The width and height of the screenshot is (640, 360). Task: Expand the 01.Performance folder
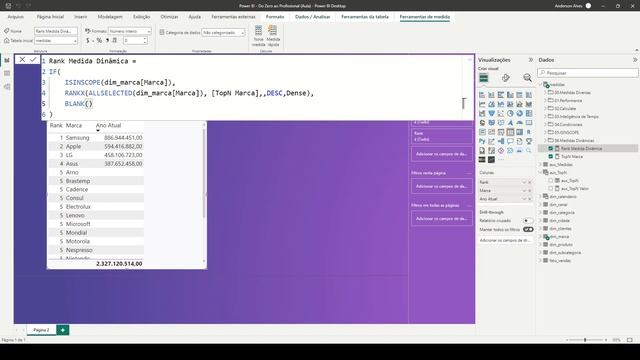point(545,100)
